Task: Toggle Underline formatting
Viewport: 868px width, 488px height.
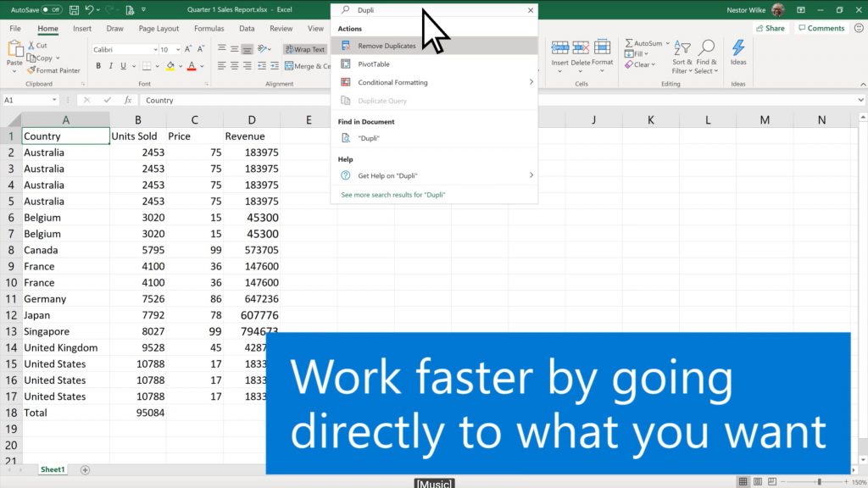Action: click(x=123, y=66)
